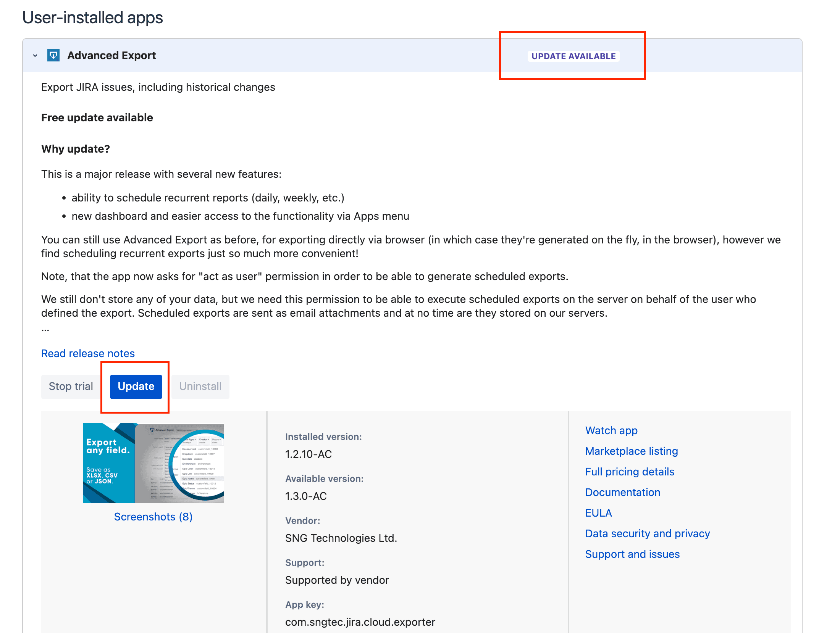Select the Support and issues menu item
840x633 pixels.
tap(632, 553)
